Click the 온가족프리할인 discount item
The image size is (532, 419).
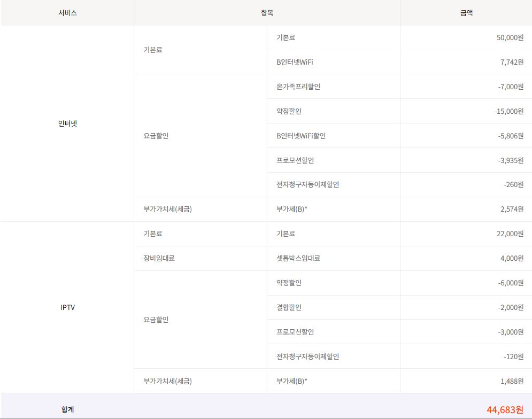click(x=298, y=87)
